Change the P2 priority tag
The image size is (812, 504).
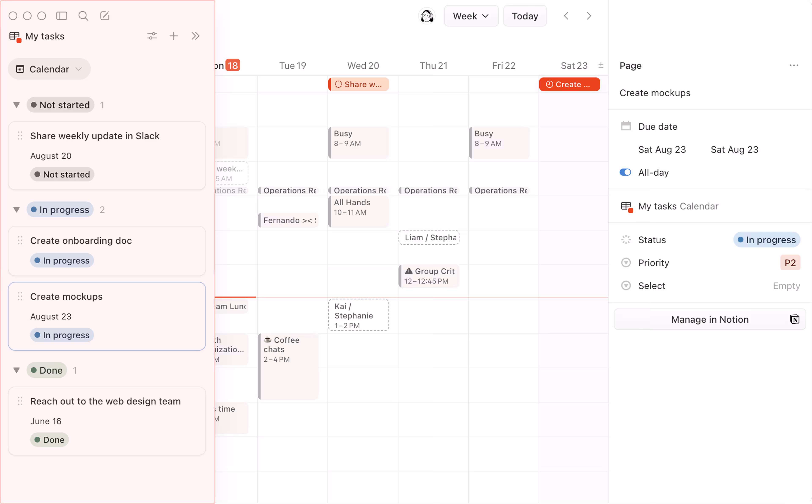[790, 263]
